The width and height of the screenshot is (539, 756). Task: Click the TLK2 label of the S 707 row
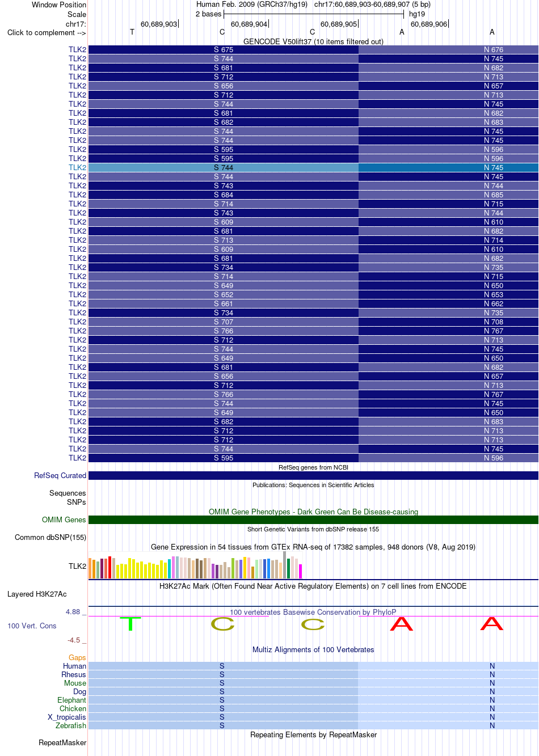click(x=78, y=322)
